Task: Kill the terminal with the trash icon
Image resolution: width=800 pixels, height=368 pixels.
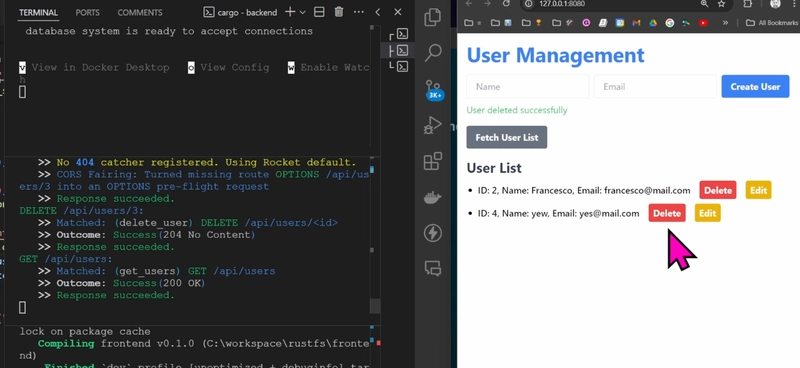Action: (339, 12)
